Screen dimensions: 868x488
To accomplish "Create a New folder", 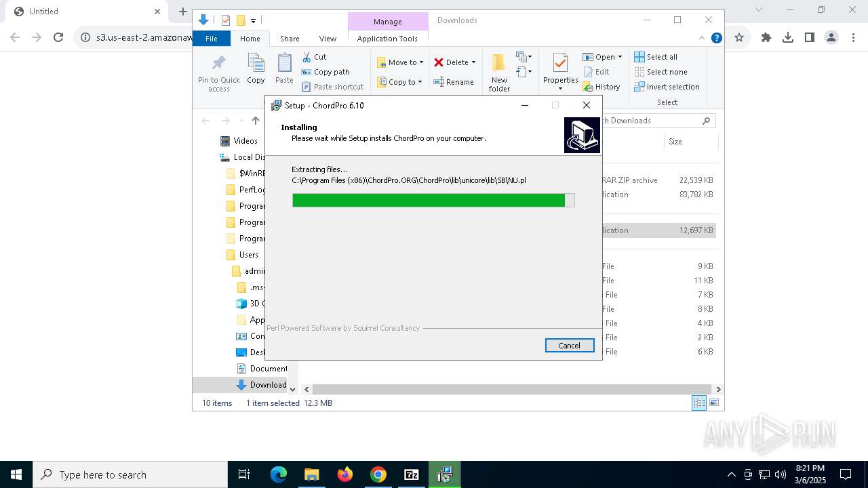I will click(499, 73).
